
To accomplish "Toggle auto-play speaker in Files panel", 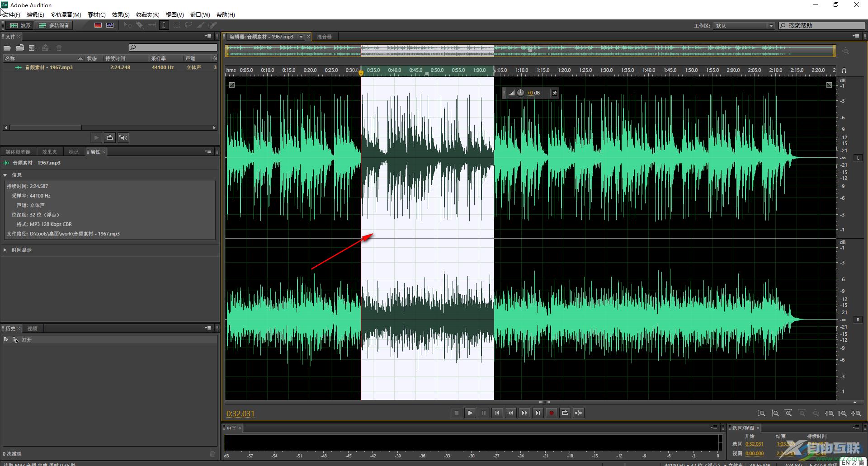I will tap(123, 137).
